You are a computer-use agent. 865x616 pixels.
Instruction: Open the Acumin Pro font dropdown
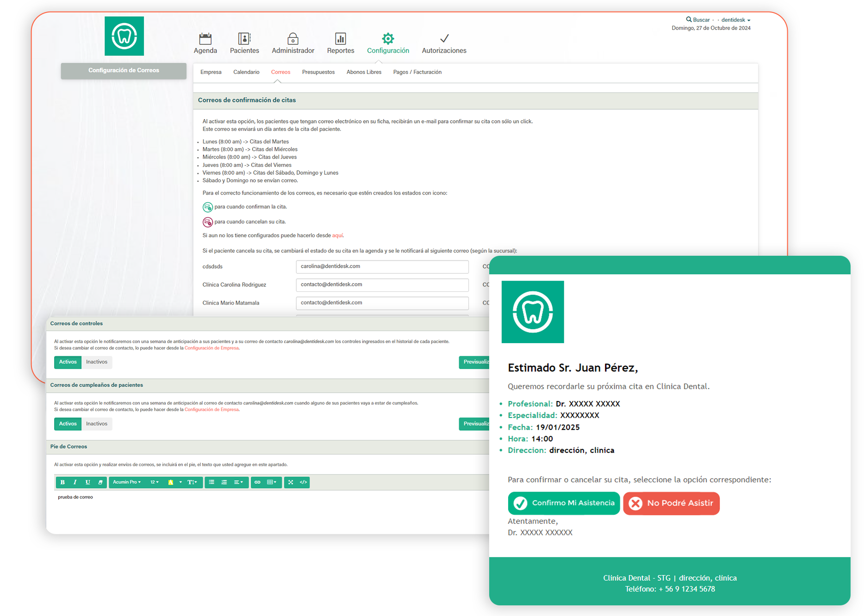click(x=127, y=482)
